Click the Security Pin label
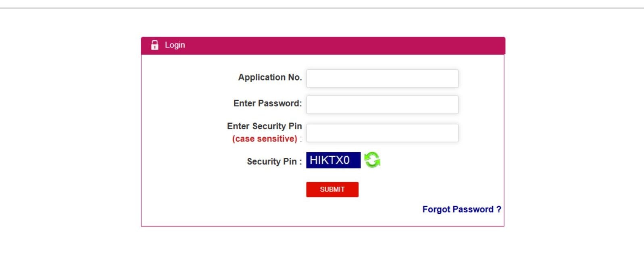The height and width of the screenshot is (274, 644). [271, 162]
